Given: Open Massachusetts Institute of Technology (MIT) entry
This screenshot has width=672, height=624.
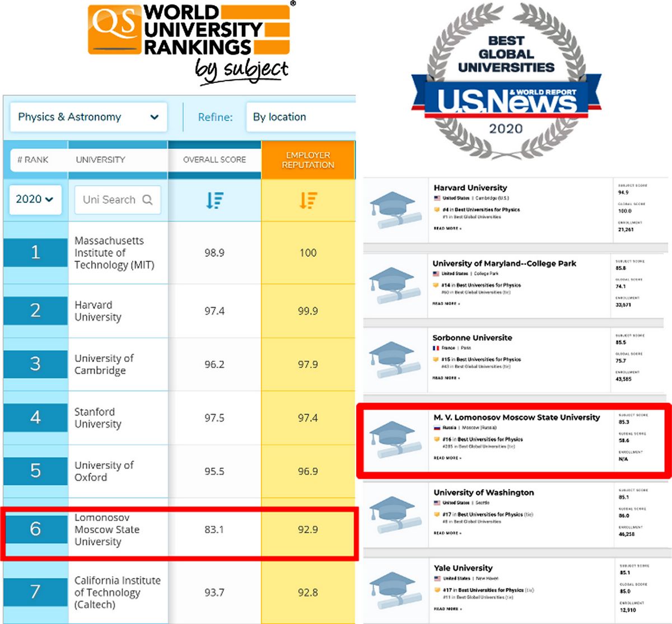Looking at the screenshot, I should pyautogui.click(x=114, y=253).
